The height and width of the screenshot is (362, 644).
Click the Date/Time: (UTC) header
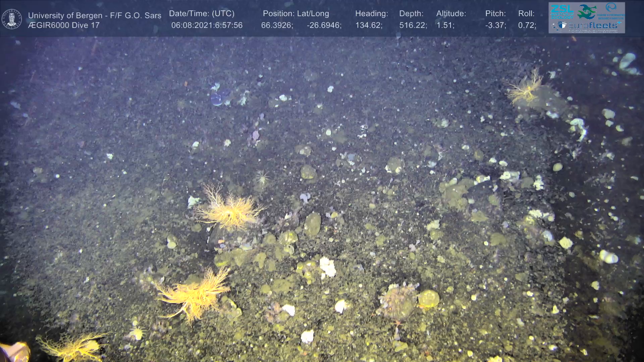pyautogui.click(x=202, y=14)
